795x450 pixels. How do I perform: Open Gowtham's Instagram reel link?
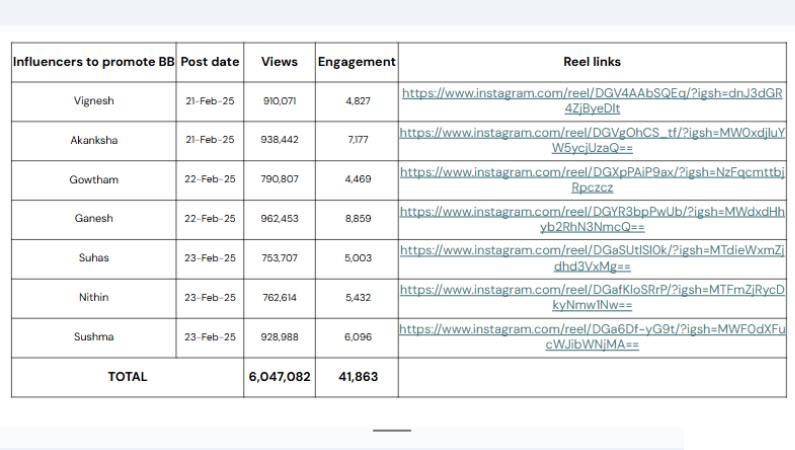click(x=591, y=172)
